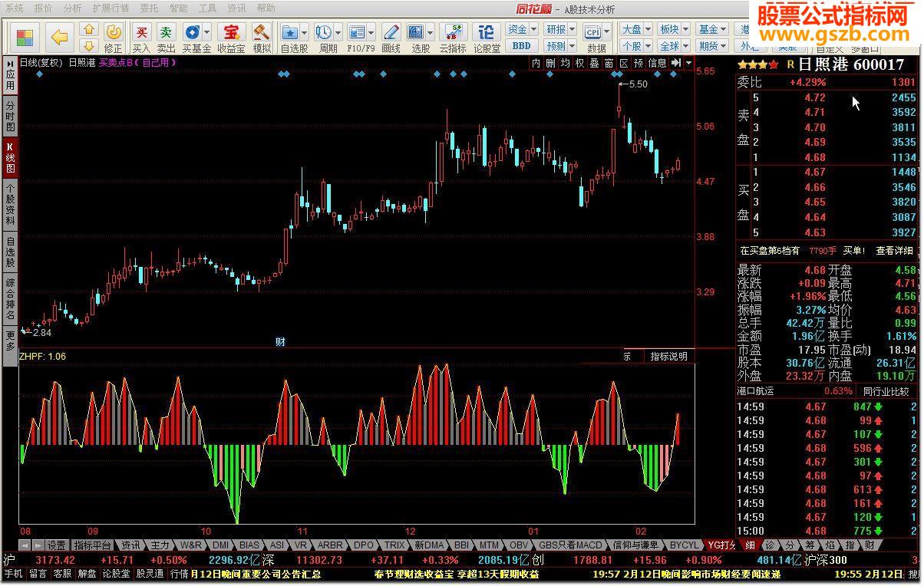The image size is (924, 586).
Task: Toggle the 删 chart option
Action: pyautogui.click(x=550, y=63)
